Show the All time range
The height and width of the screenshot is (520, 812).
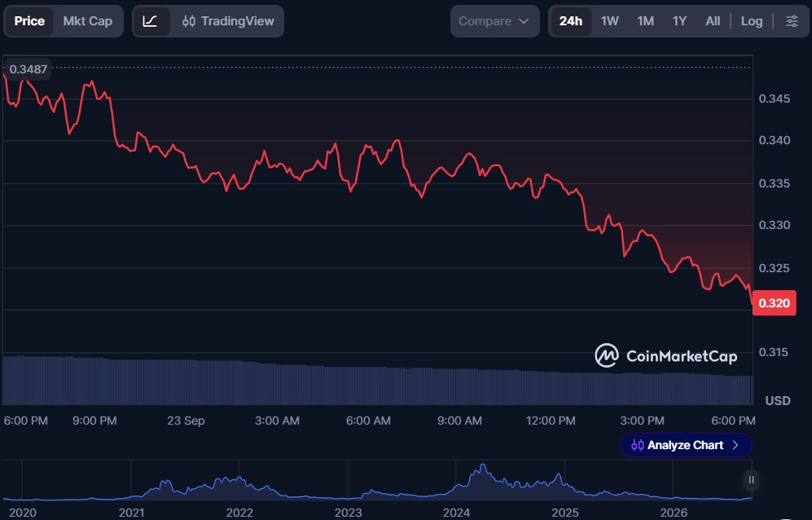[713, 21]
